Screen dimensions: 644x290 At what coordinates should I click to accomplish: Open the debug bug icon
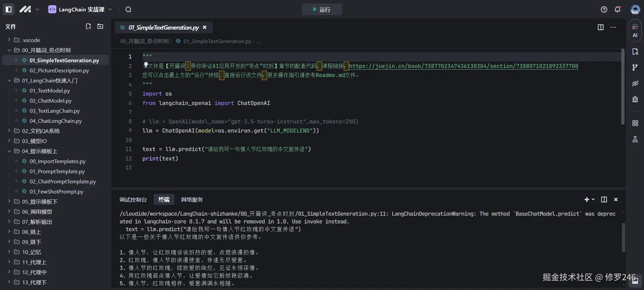[635, 99]
